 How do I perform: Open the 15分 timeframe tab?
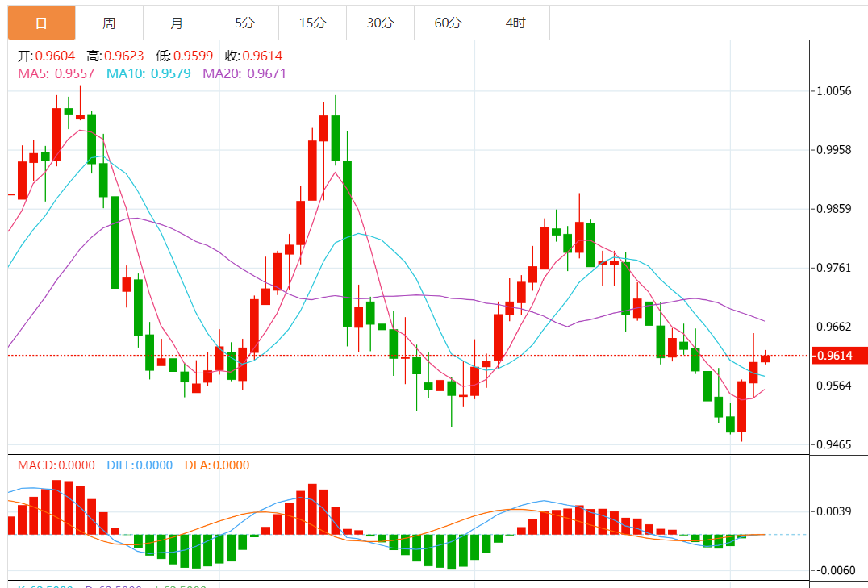[312, 23]
